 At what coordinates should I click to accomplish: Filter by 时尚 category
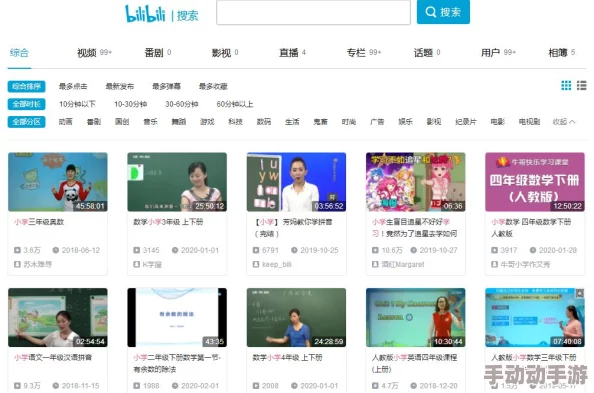click(349, 122)
